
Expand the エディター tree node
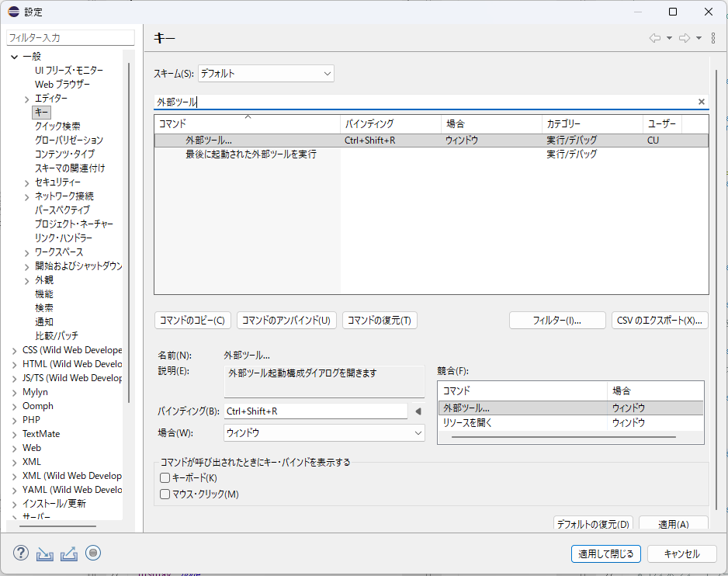(26, 99)
